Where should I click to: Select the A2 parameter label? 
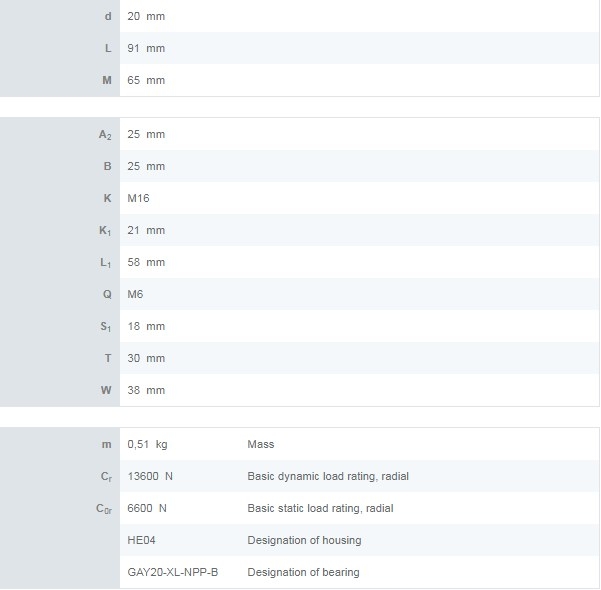105,135
